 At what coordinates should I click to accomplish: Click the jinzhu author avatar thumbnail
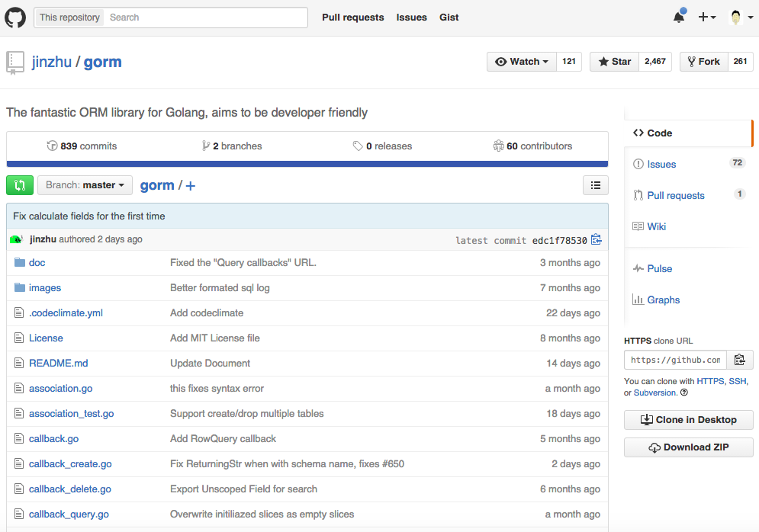(17, 239)
